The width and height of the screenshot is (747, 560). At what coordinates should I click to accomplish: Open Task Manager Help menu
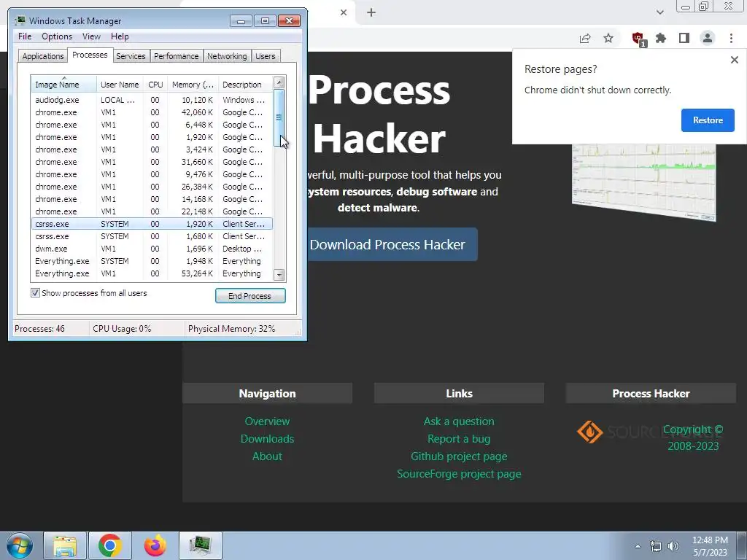tap(120, 36)
